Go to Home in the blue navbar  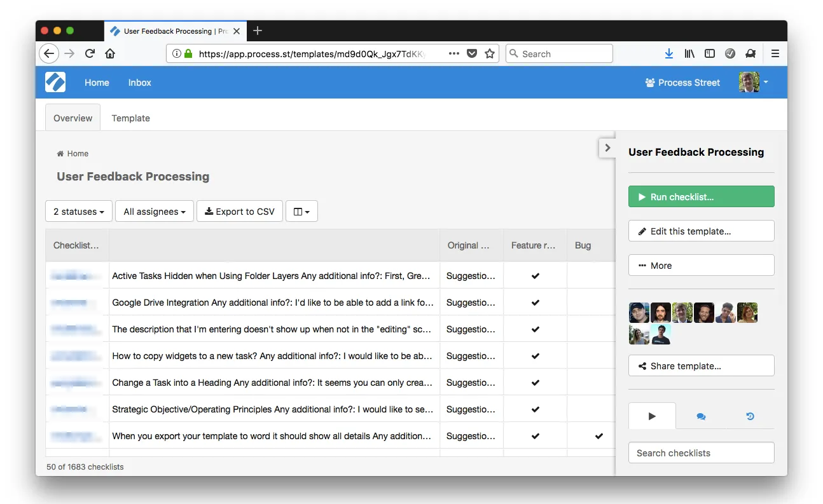point(97,83)
